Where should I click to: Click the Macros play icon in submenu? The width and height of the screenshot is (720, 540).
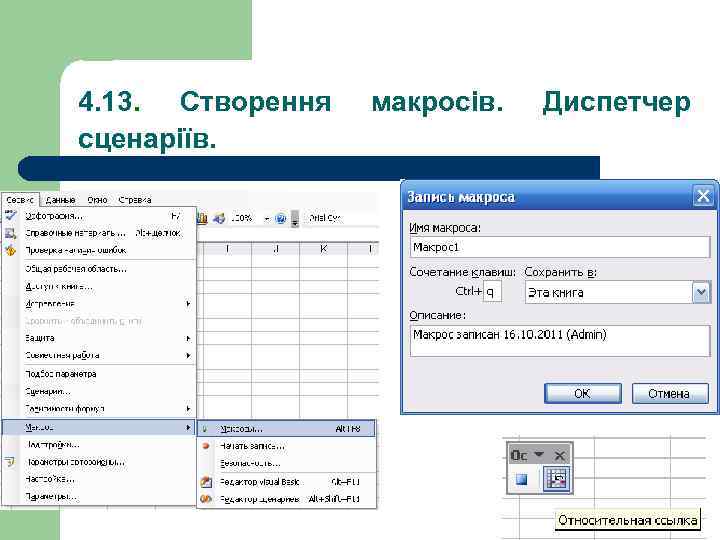coord(205,429)
